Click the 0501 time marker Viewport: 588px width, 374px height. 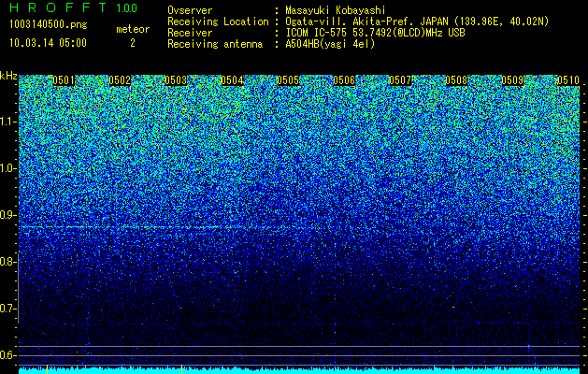(64, 80)
